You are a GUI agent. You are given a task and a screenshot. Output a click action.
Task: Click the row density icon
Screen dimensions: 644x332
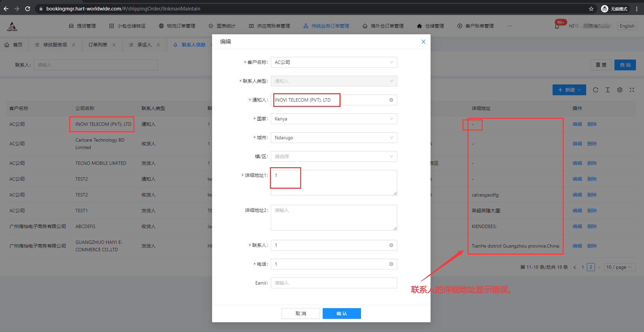[x=607, y=90]
